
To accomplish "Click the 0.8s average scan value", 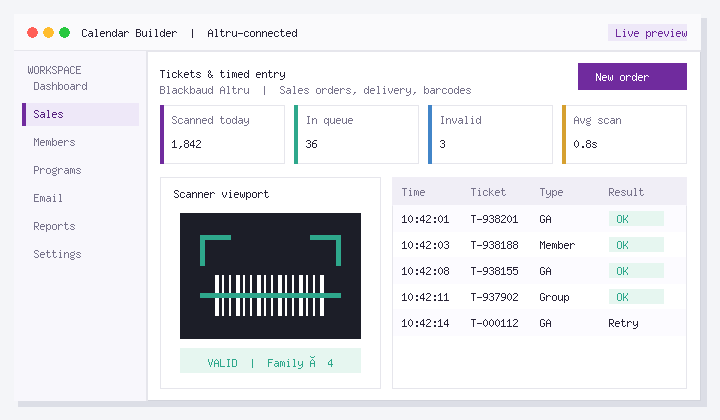I will pyautogui.click(x=585, y=144).
